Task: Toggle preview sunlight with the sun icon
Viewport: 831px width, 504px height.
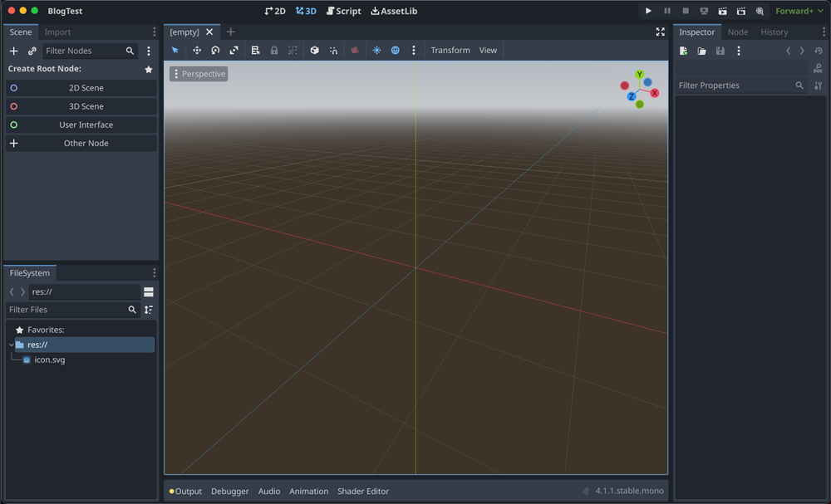Action: (376, 51)
